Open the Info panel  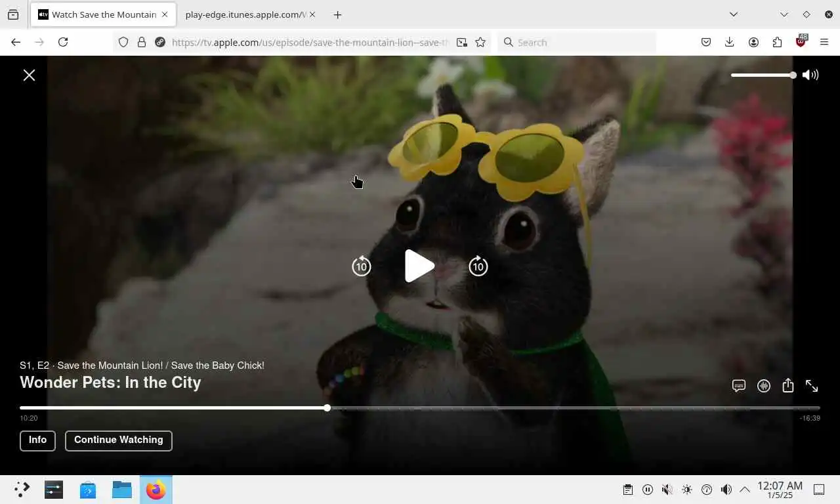click(37, 440)
